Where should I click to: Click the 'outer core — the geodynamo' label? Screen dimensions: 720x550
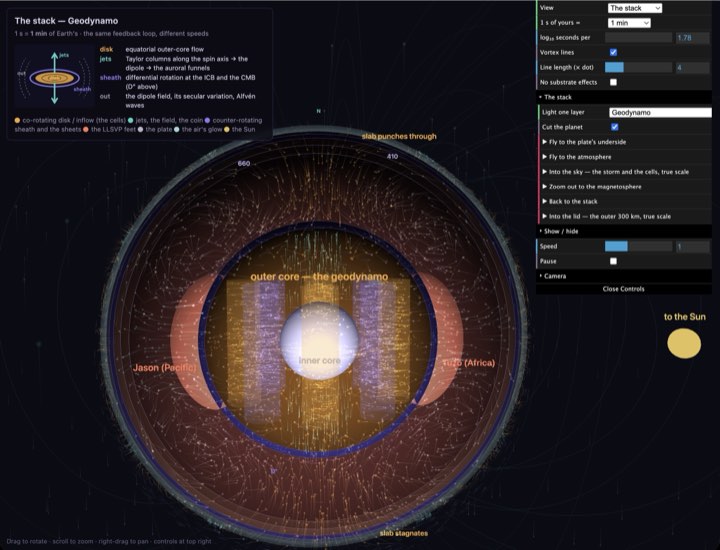click(319, 277)
